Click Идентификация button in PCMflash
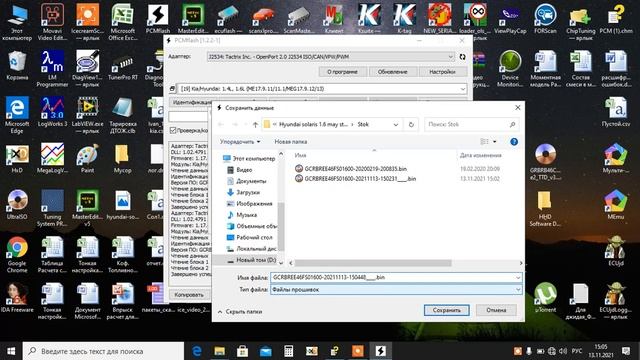This screenshot has height=360, width=640. (191, 102)
